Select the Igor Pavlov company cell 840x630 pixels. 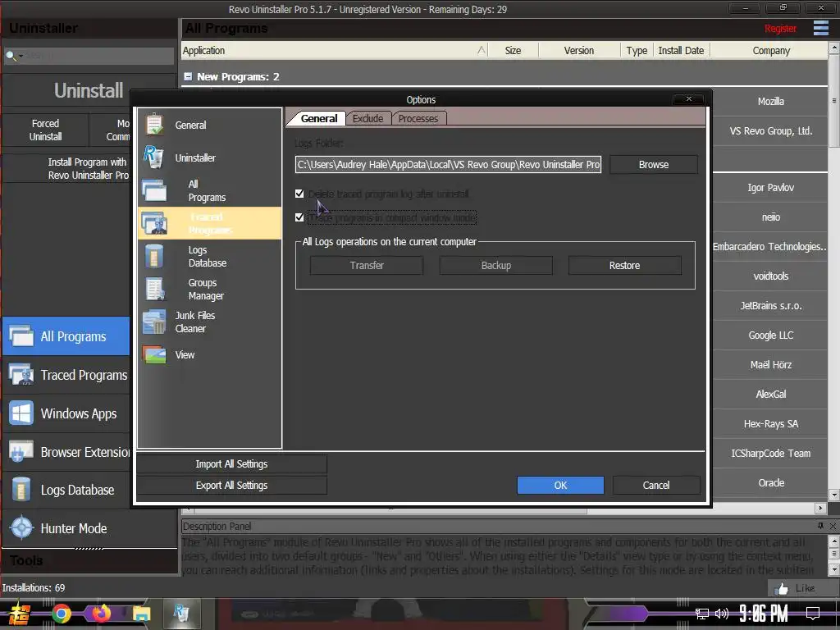point(770,188)
